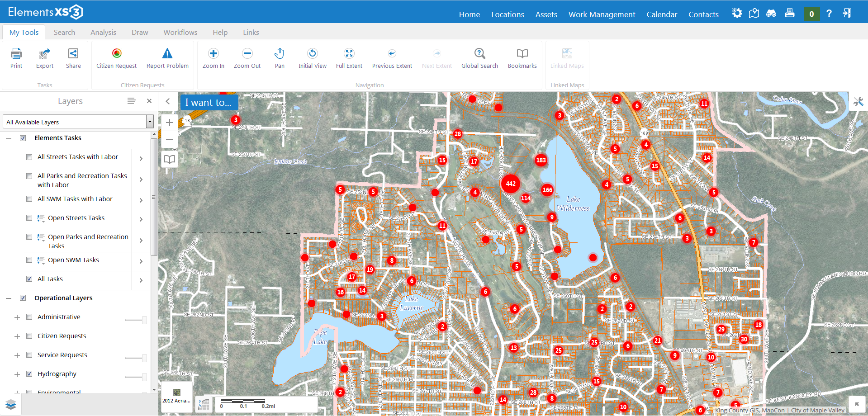Viewport: 868px width, 416px height.
Task: Enable the Open SWM Tasks layer
Action: (29, 260)
